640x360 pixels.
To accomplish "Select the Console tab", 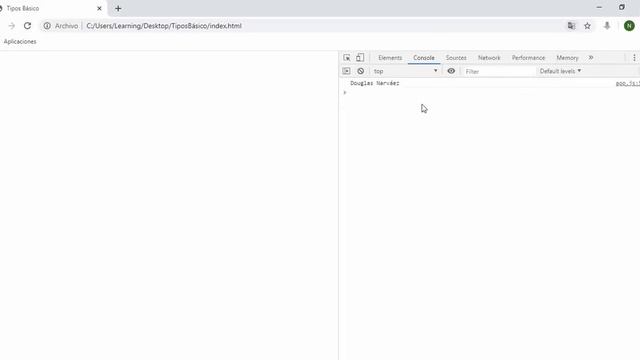I will point(424,58).
